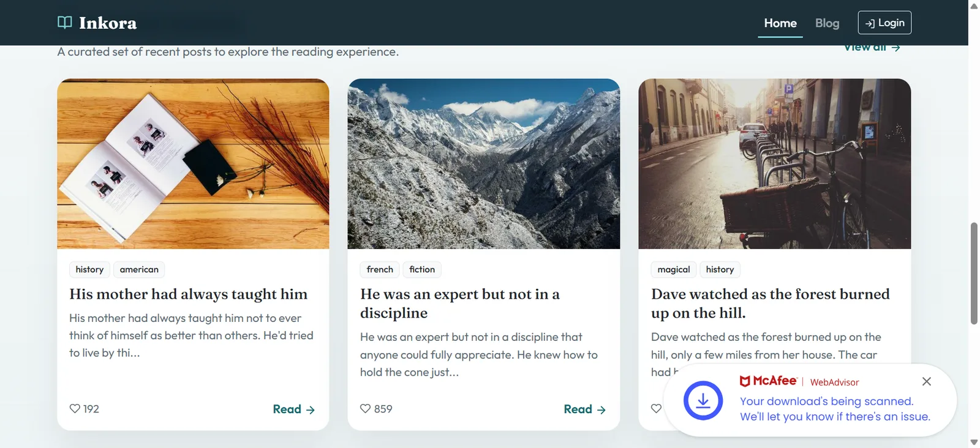Go to the Blog navigation item
This screenshot has width=980, height=448.
tap(827, 23)
